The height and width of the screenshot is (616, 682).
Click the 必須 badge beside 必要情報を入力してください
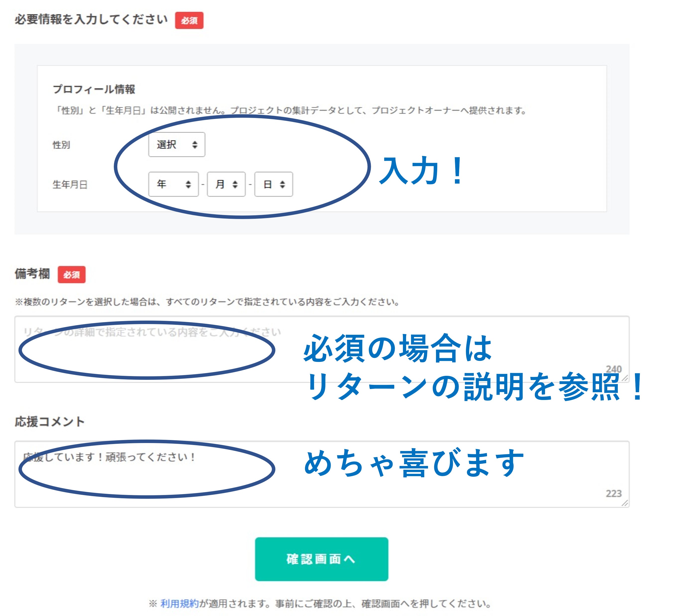tap(189, 21)
